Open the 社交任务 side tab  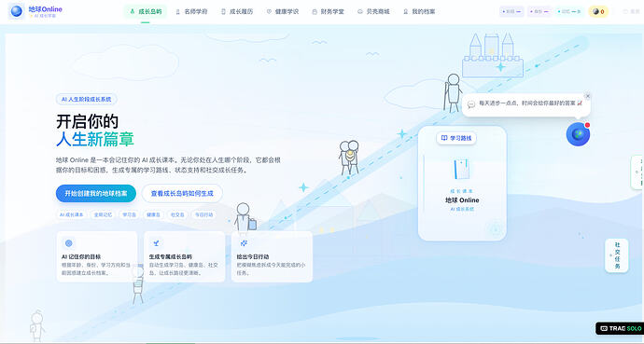click(617, 255)
